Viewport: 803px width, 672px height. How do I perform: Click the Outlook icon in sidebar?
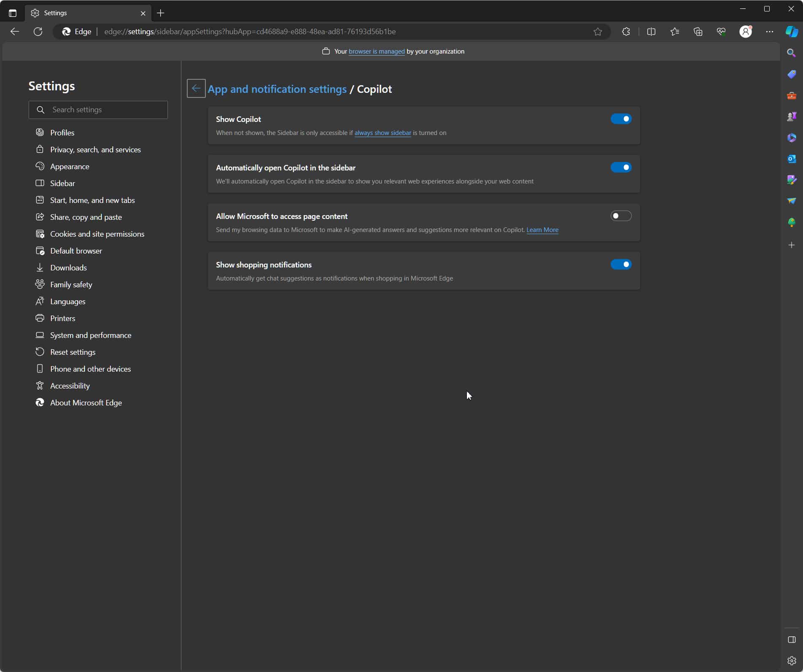(x=791, y=159)
